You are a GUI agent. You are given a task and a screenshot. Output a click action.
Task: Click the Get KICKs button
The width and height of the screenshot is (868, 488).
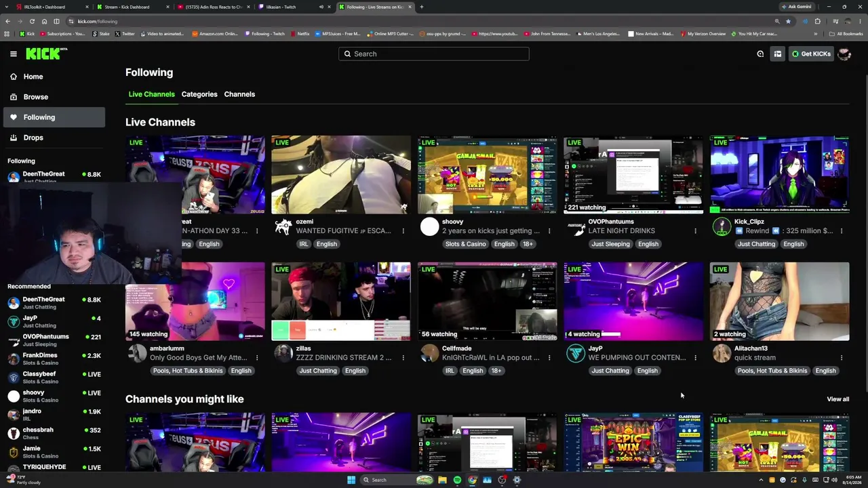[811, 54]
